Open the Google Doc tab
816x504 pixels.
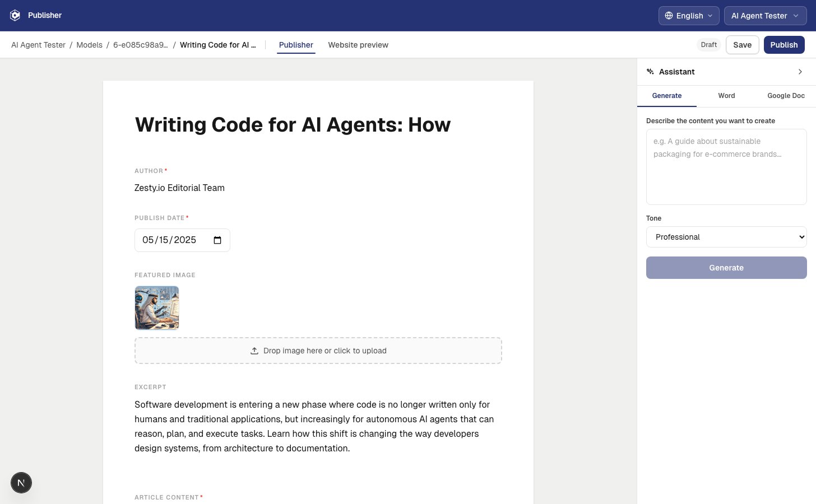click(786, 96)
